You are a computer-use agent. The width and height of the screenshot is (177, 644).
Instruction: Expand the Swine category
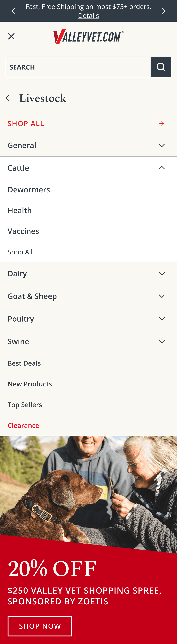click(x=162, y=341)
